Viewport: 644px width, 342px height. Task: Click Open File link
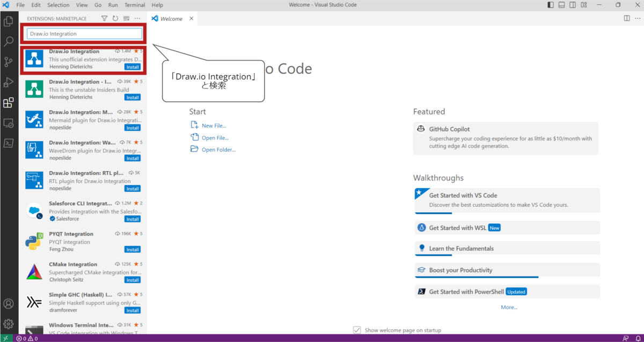click(x=215, y=138)
